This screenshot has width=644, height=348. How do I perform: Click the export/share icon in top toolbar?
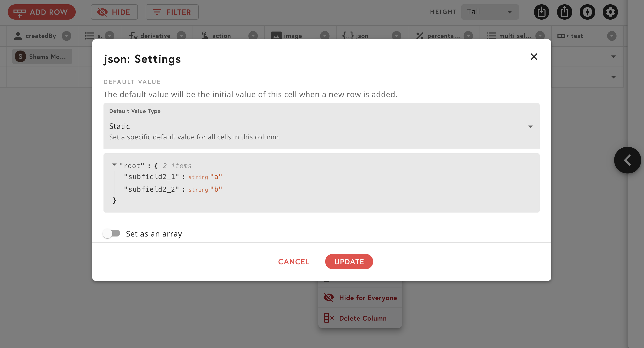coord(565,12)
